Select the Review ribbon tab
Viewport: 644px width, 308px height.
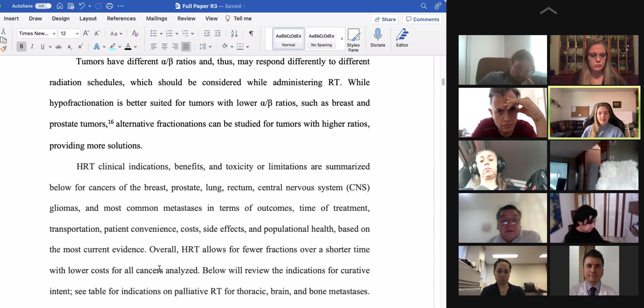(186, 18)
